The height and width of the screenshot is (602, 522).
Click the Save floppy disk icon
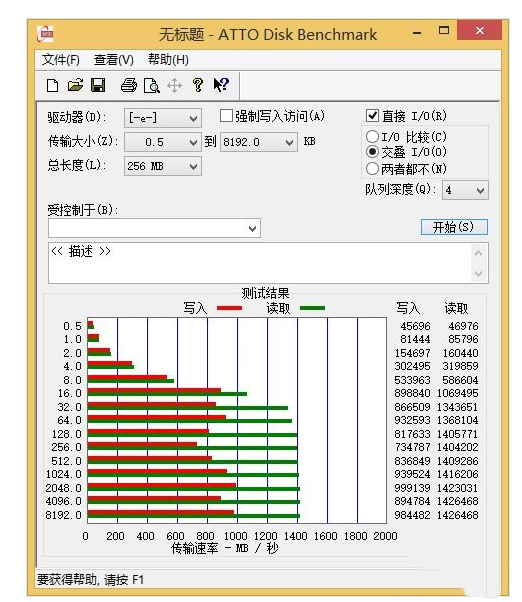98,85
